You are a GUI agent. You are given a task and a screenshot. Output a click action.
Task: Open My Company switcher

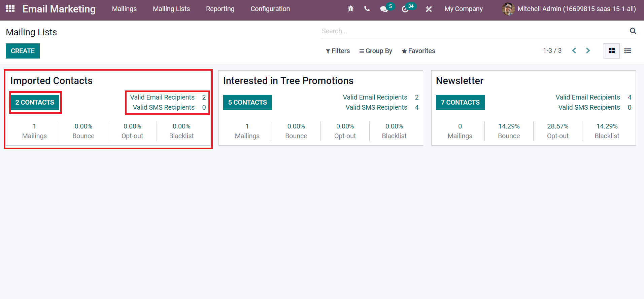click(464, 9)
